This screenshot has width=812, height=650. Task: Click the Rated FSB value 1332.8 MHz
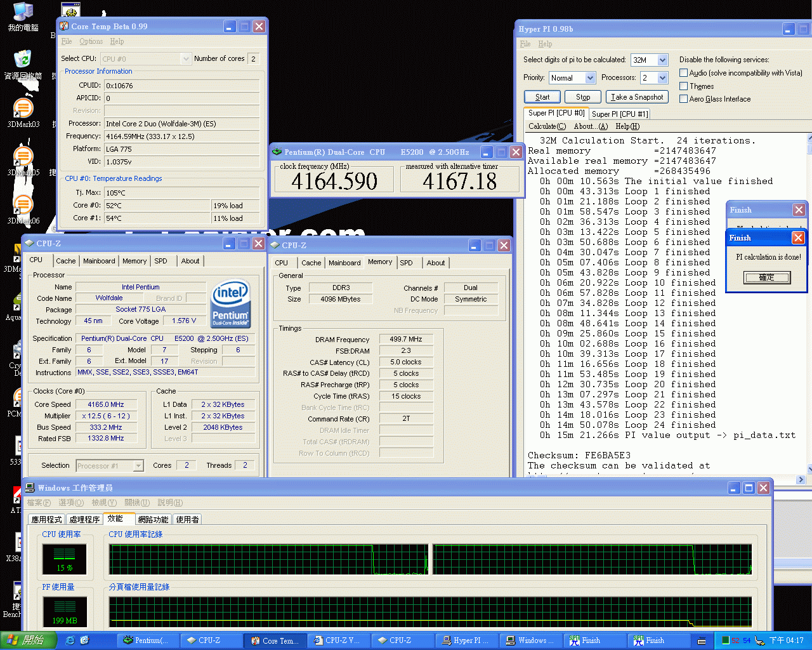(x=106, y=439)
